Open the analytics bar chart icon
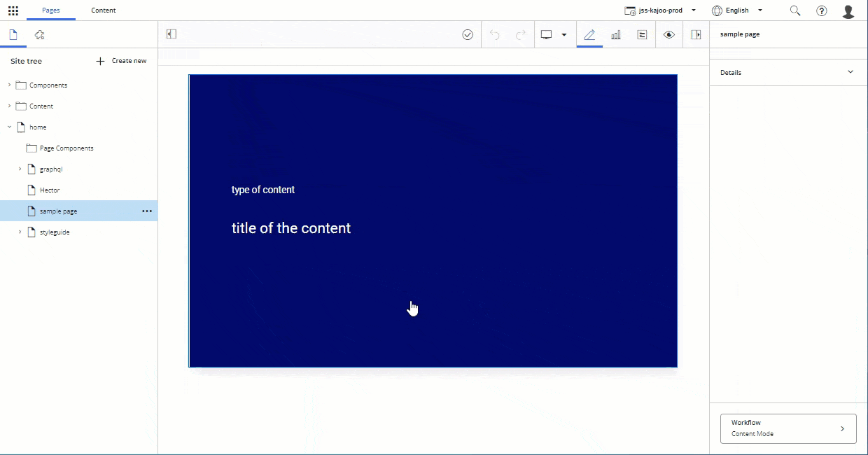Image resolution: width=868 pixels, height=455 pixels. tap(616, 34)
